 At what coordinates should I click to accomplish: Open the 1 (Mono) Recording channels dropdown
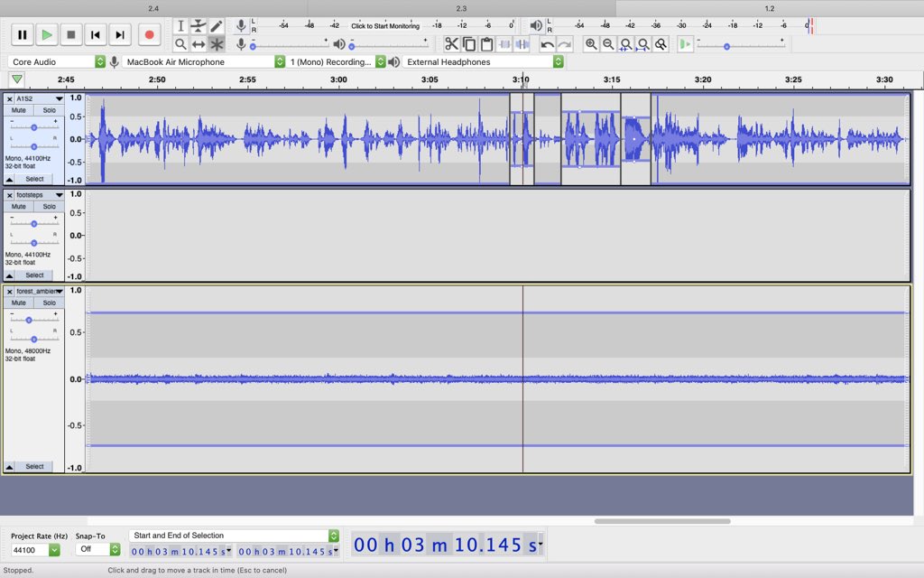(x=336, y=62)
